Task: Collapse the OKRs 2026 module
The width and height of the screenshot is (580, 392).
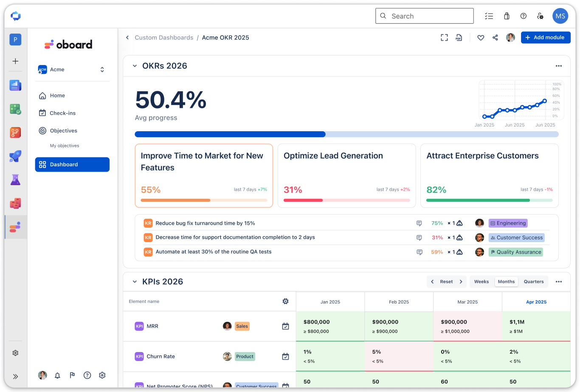Action: (135, 66)
